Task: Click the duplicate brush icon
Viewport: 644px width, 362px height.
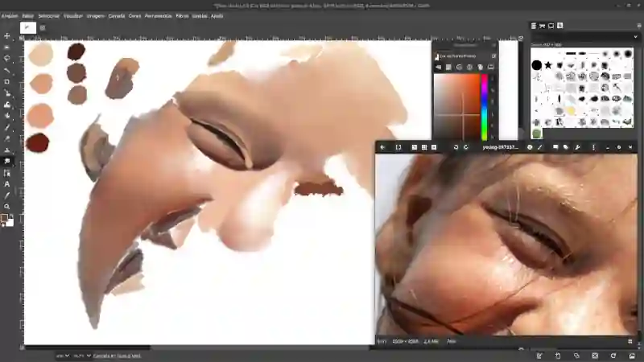Action: point(576,356)
